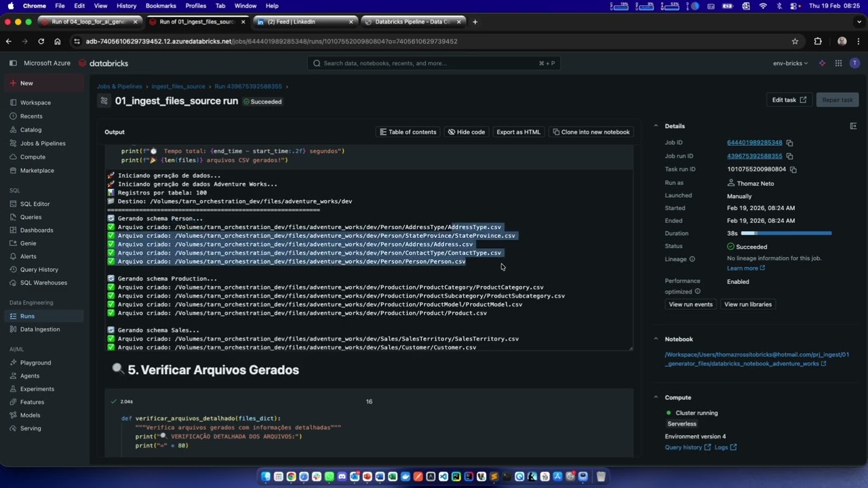868x488 pixels.
Task: Open the notebook workspace path link
Action: coord(757,359)
